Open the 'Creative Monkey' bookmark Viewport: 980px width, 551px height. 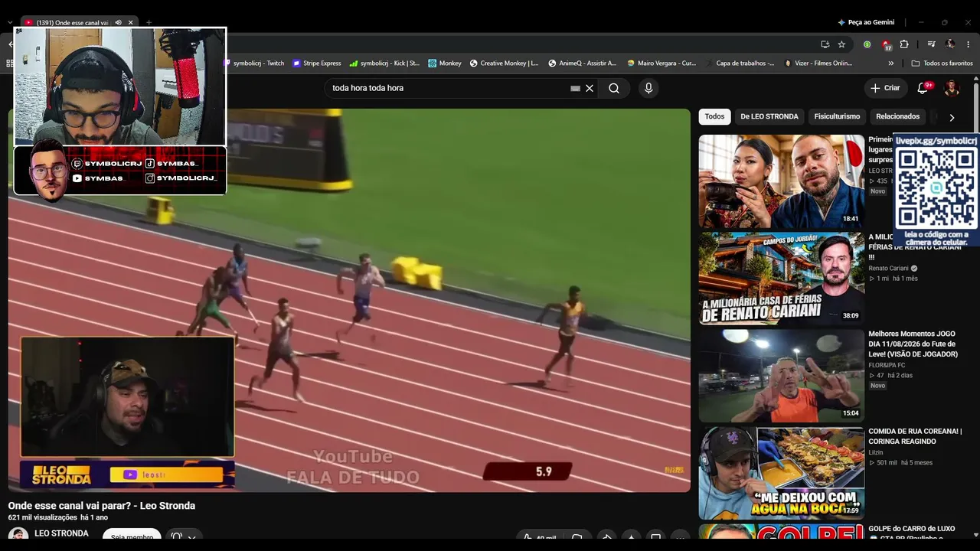pyautogui.click(x=505, y=64)
